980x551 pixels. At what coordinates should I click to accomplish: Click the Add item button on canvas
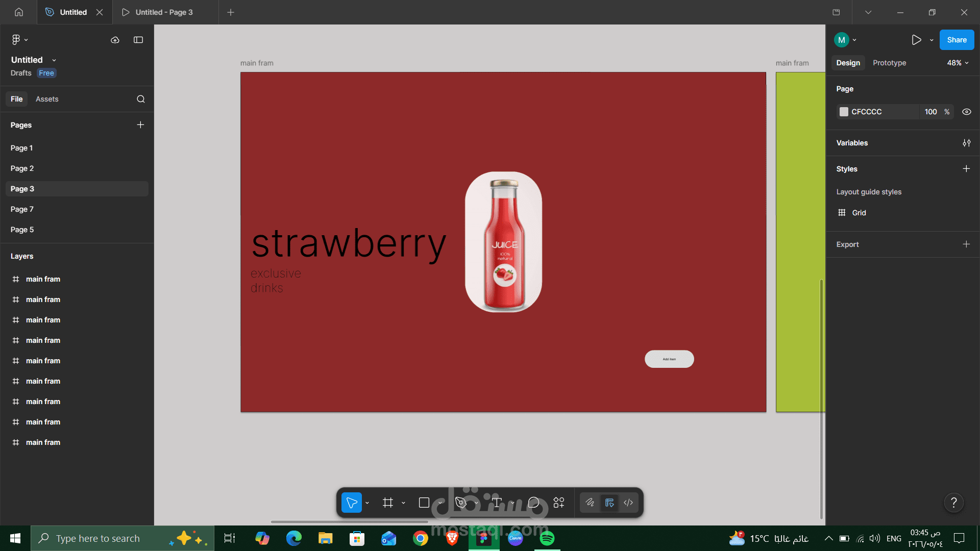pyautogui.click(x=669, y=359)
